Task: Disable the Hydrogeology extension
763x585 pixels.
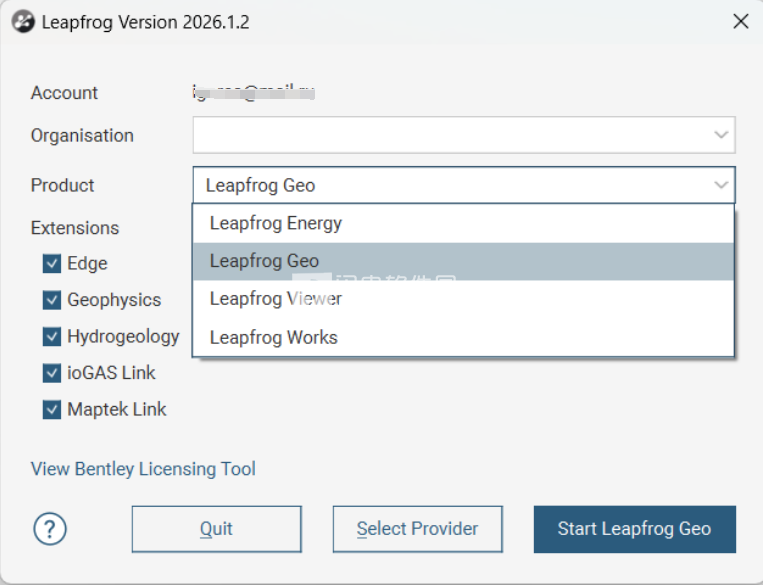Action: [52, 337]
